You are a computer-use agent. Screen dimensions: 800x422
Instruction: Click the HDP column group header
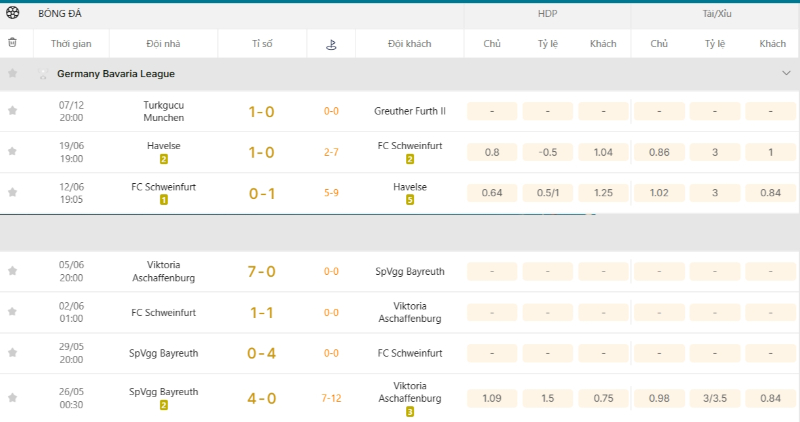tap(547, 14)
